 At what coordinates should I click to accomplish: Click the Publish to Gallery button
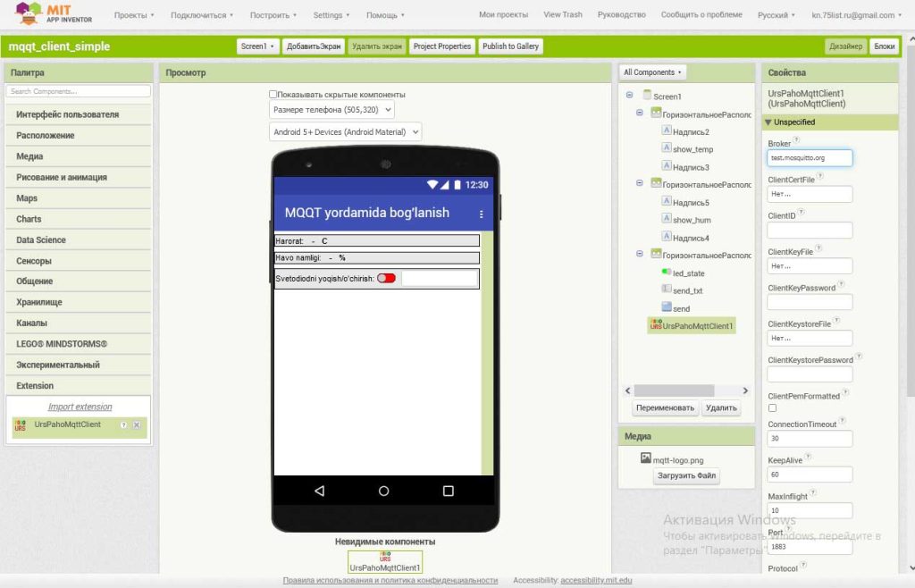click(510, 46)
